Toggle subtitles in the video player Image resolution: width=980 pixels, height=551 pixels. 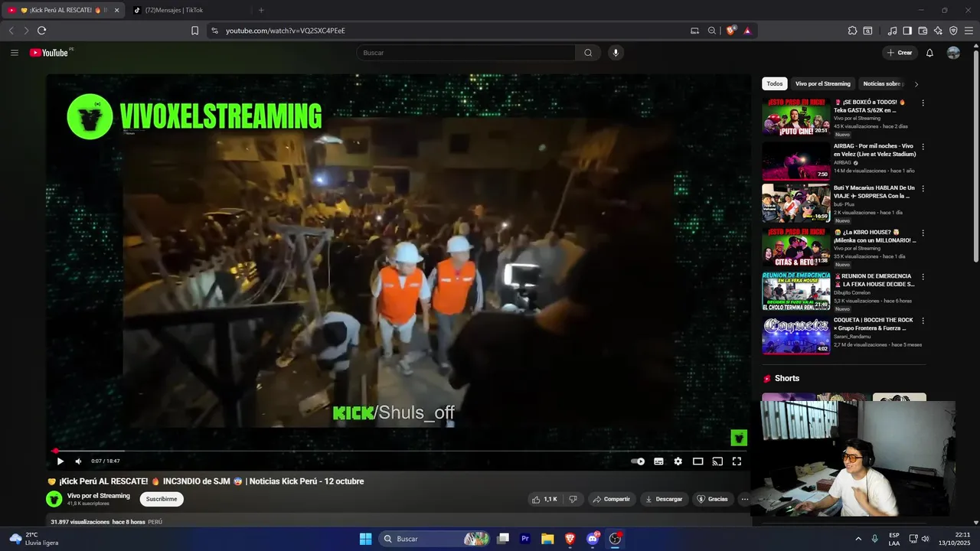coord(658,461)
